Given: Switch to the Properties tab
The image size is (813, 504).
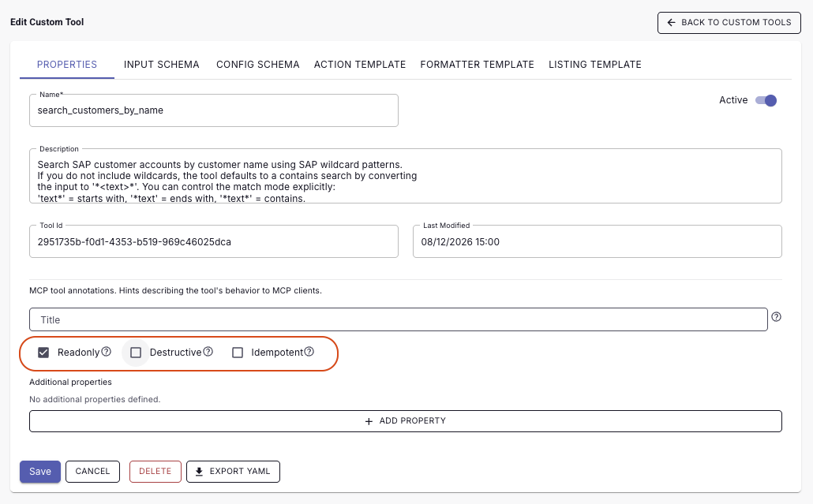Looking at the screenshot, I should pos(67,65).
